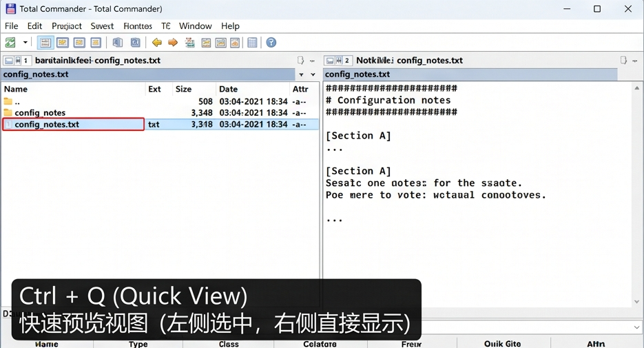The width and height of the screenshot is (644, 348).
Task: Click the 508 size value
Action: [x=205, y=101]
